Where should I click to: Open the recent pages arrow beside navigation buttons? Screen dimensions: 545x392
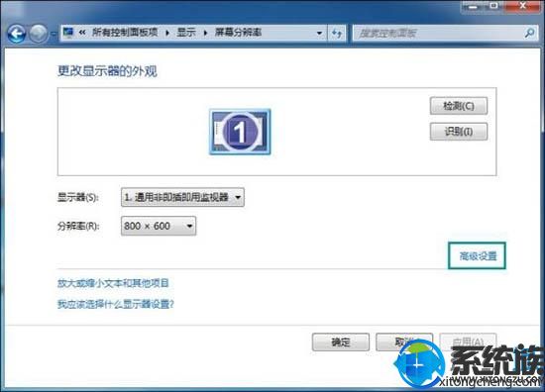point(54,34)
